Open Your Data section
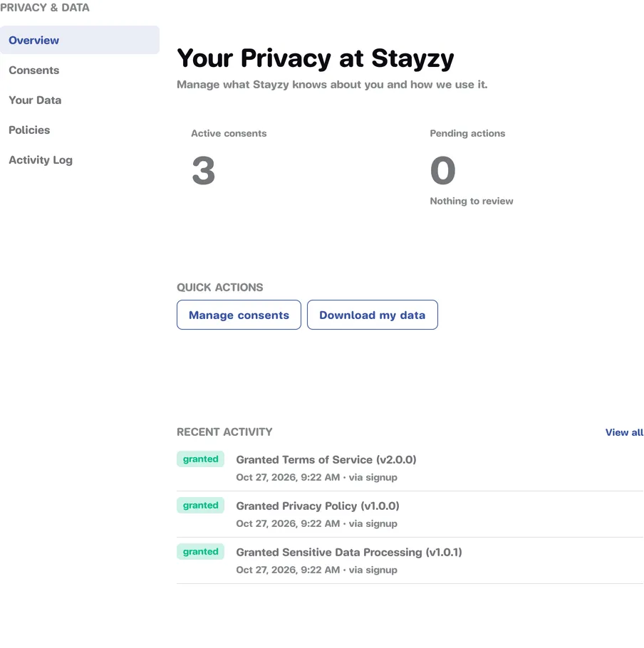644x648 pixels. pyautogui.click(x=35, y=100)
